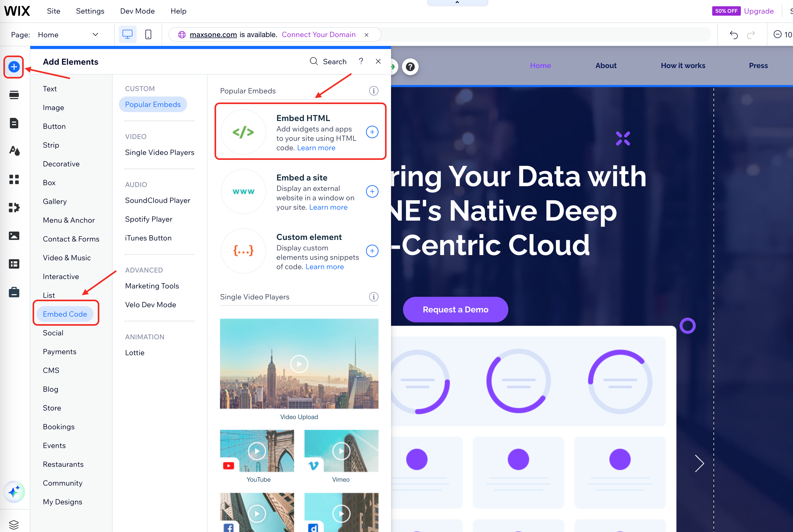This screenshot has height=532, width=793.
Task: Click the blue Add Elements plus icon
Action: pos(14,67)
